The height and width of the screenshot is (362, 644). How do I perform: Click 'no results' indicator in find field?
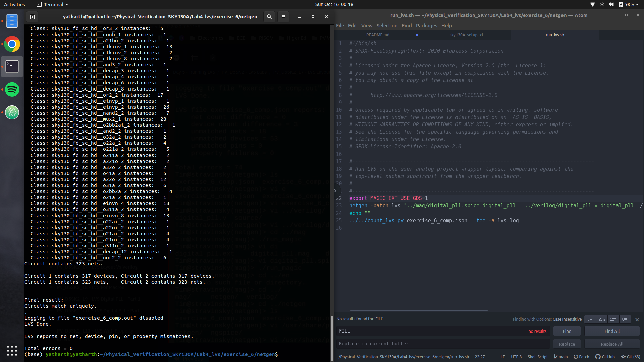(537, 331)
